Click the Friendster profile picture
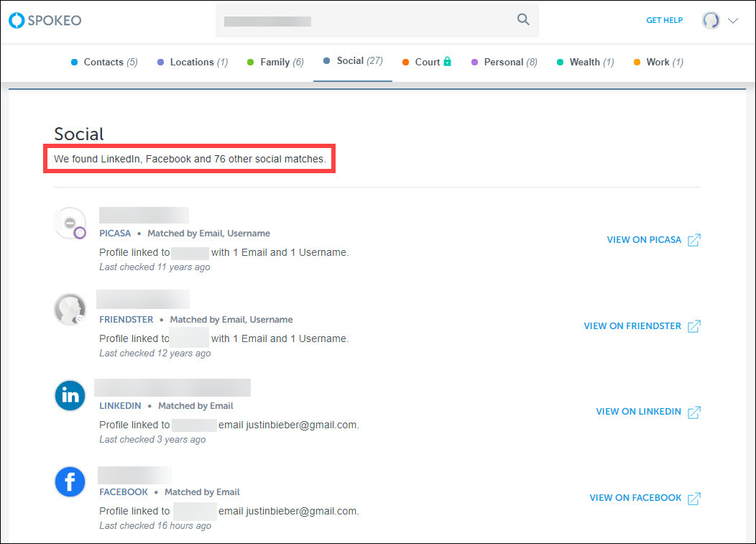 click(70, 309)
